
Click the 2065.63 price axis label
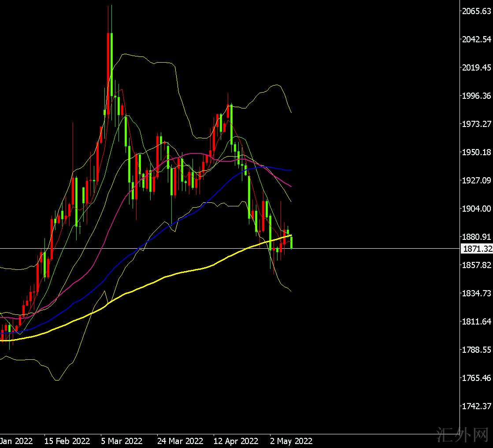476,11
